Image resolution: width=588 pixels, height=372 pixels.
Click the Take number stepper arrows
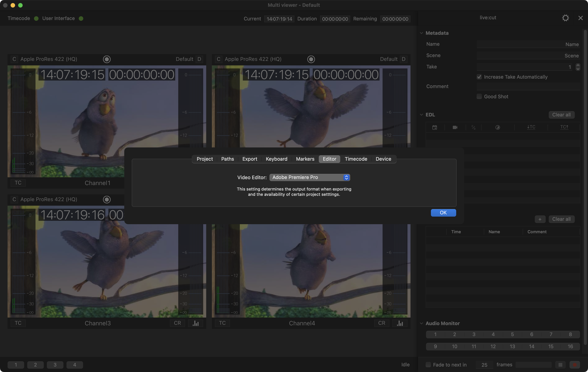tap(578, 67)
